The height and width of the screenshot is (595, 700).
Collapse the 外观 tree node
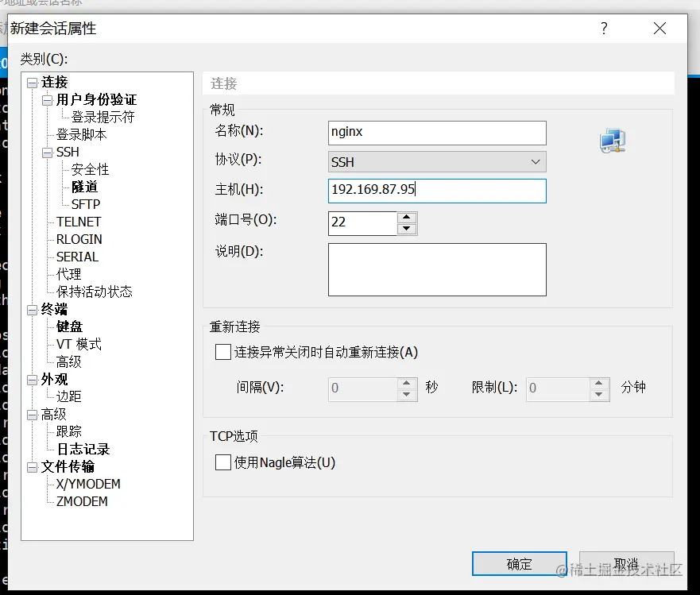(x=32, y=381)
